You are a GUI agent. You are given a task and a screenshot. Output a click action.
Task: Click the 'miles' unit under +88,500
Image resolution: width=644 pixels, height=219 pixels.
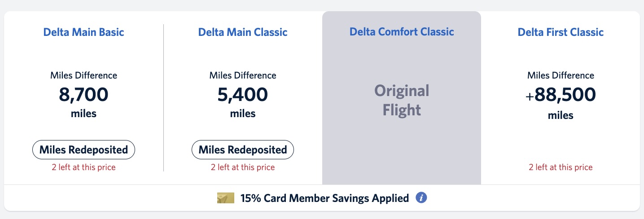click(561, 115)
